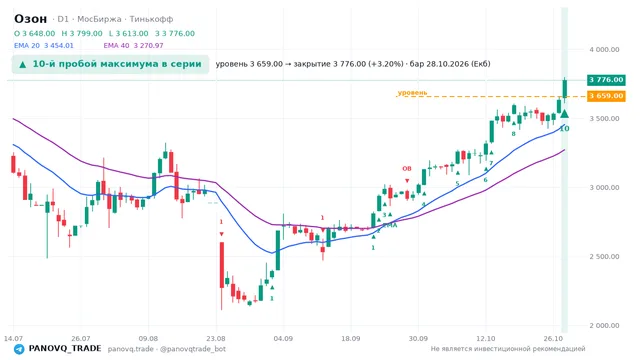Click the 3 500.00 price axis label
Image resolution: width=640 pixels, height=360 pixels.
[x=604, y=118]
